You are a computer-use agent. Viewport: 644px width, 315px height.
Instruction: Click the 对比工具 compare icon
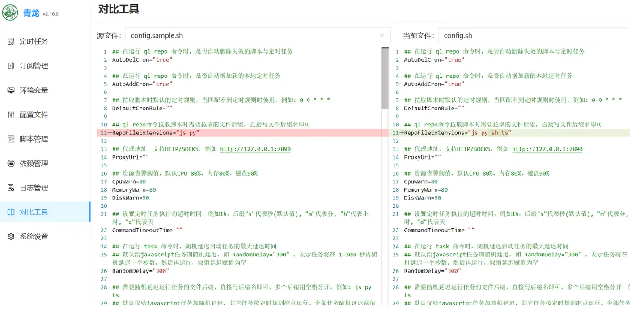pyautogui.click(x=11, y=212)
